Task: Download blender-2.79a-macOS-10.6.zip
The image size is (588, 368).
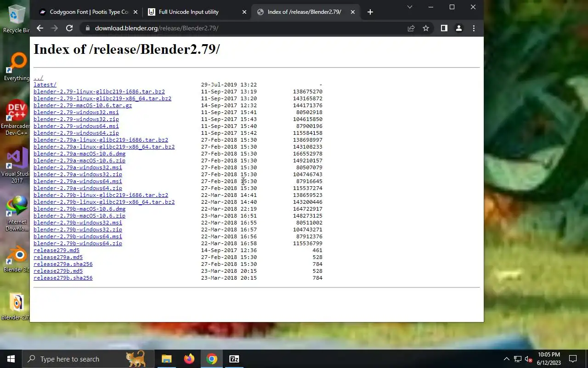Action: coord(79,161)
